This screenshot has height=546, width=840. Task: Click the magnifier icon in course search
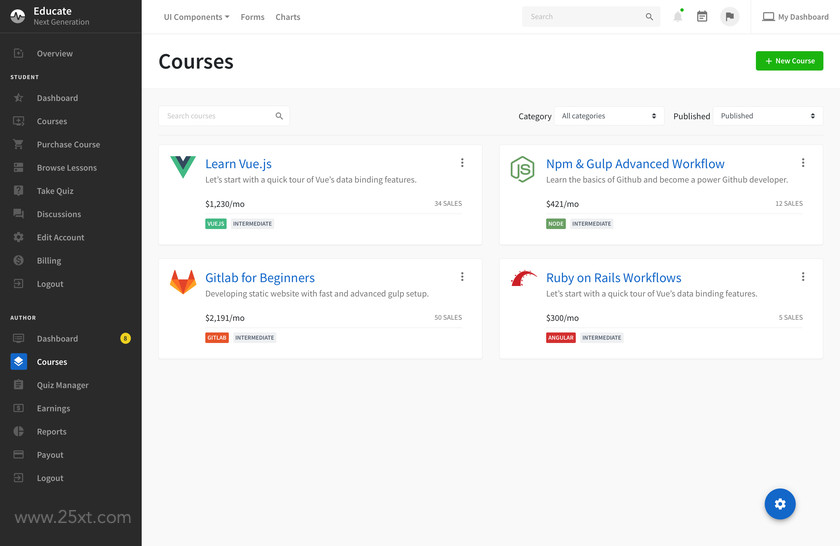click(x=279, y=116)
